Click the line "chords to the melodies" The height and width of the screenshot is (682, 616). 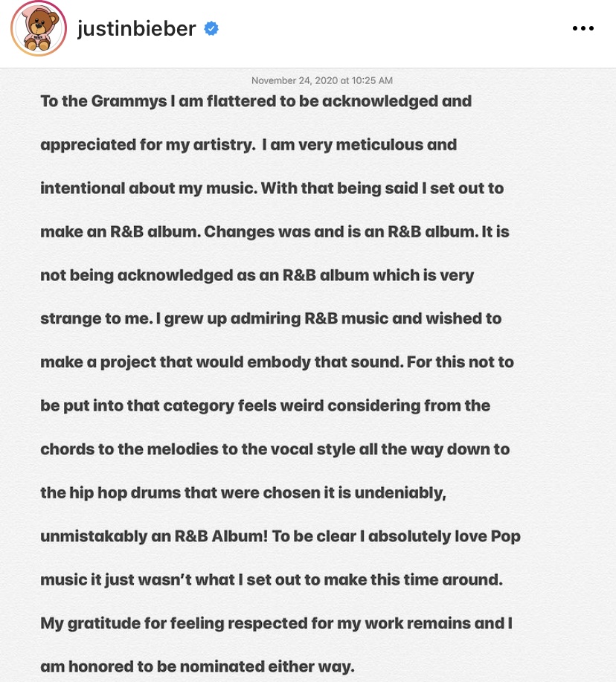pos(275,449)
